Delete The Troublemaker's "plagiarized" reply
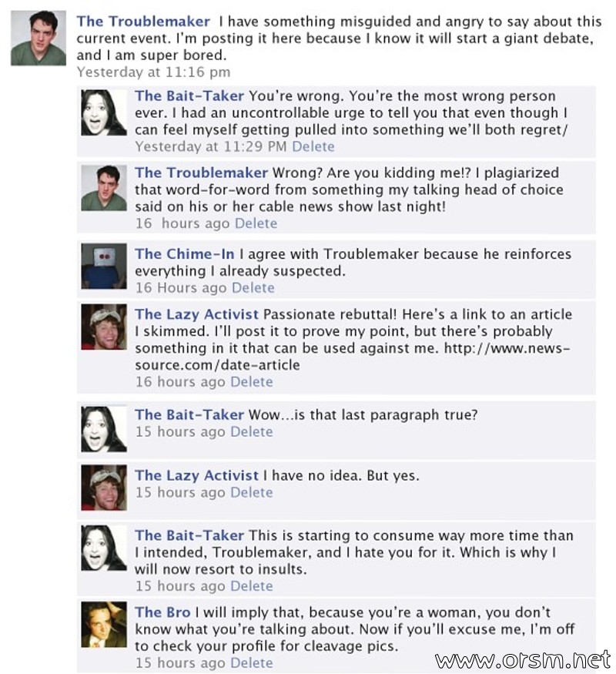 point(256,223)
